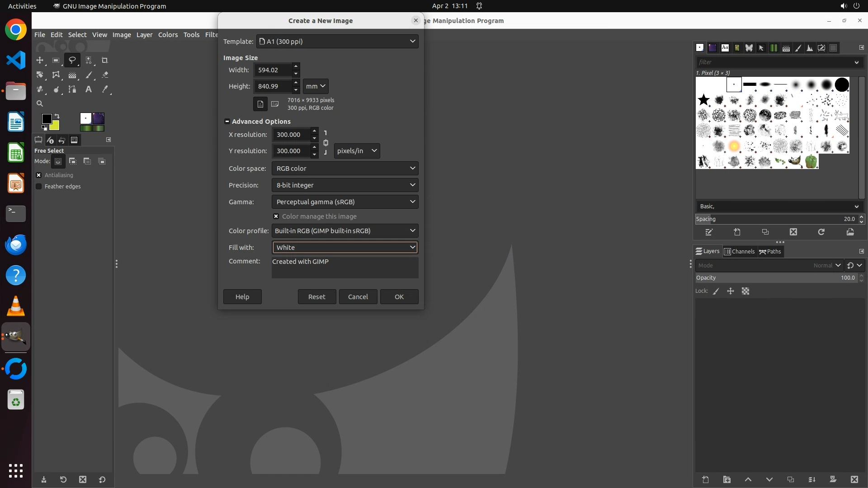Image resolution: width=868 pixels, height=488 pixels.
Task: Select the Zoom magnifier tool
Action: pos(40,103)
